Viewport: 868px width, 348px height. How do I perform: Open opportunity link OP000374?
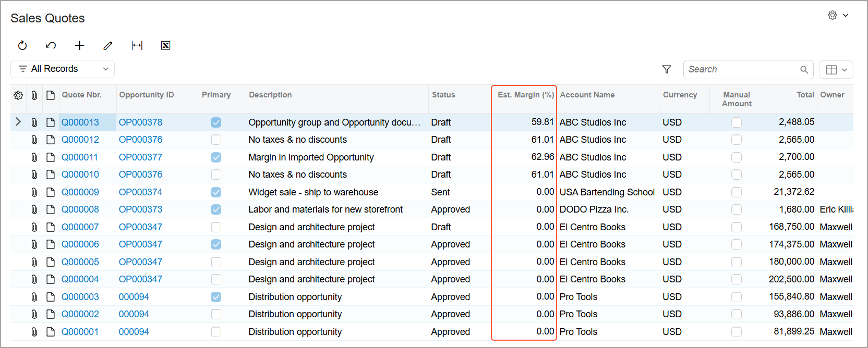[140, 192]
